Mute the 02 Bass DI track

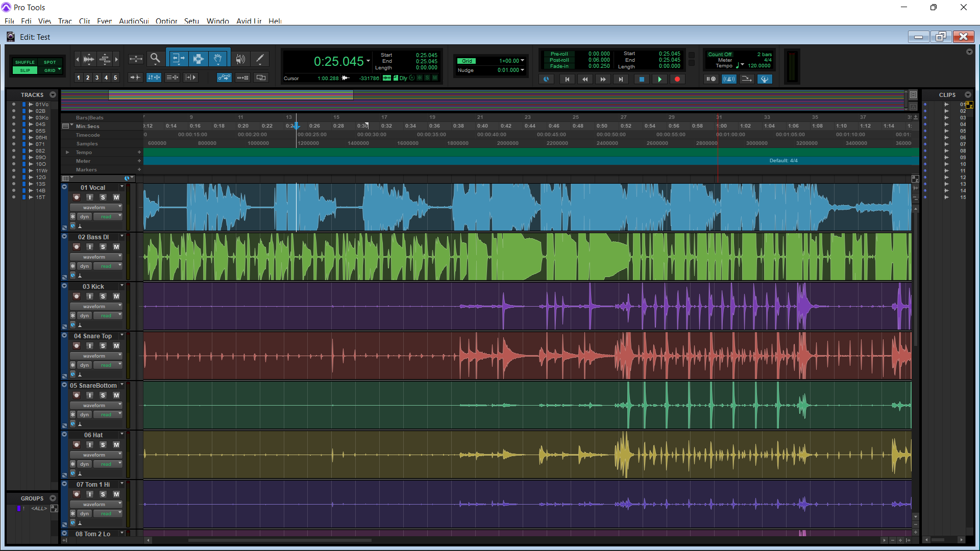(116, 247)
